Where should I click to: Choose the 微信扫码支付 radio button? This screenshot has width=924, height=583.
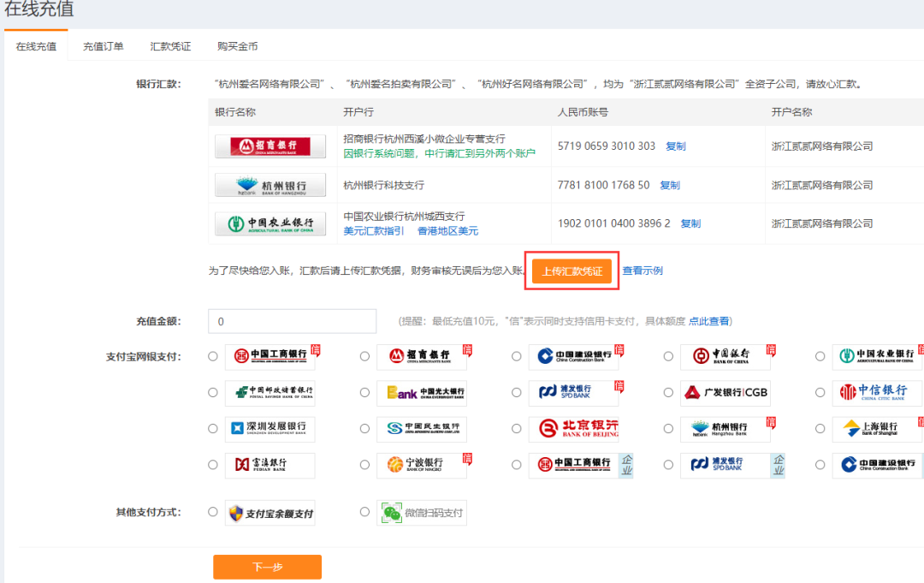point(364,512)
